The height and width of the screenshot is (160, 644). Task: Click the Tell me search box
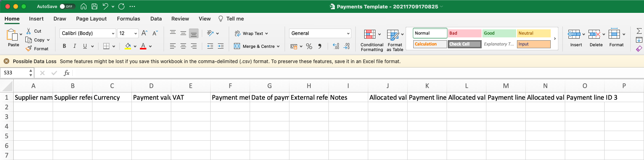pos(231,18)
